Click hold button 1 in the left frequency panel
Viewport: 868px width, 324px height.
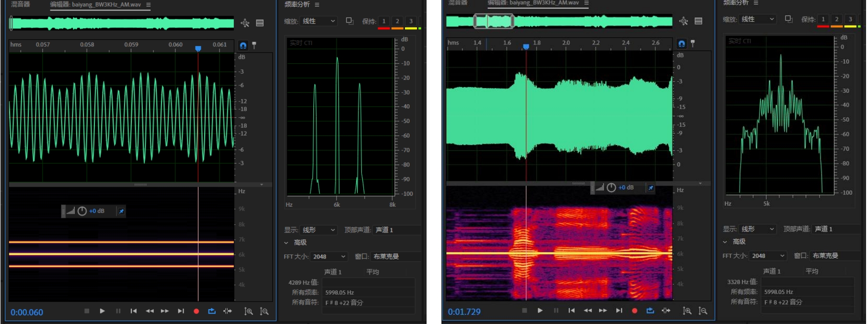click(x=383, y=21)
